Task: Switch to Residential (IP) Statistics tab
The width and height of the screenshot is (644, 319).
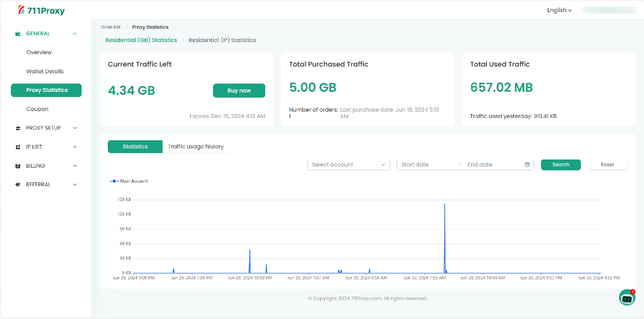Action: pyautogui.click(x=222, y=40)
